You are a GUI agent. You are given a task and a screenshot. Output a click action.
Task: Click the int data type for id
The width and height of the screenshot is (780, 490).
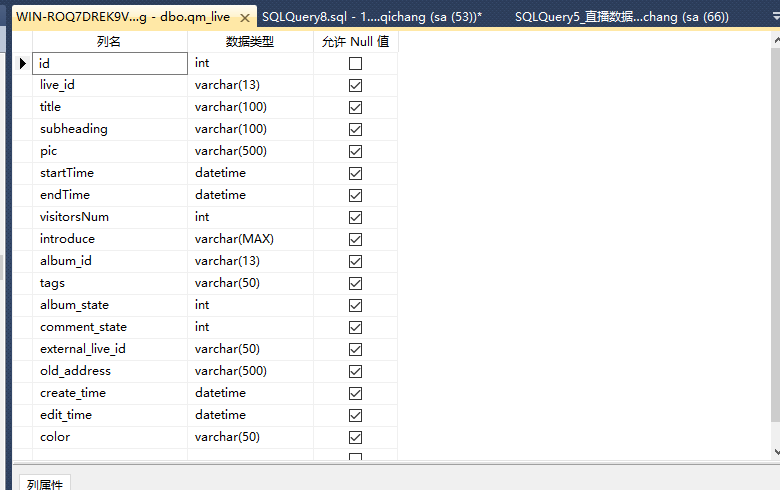[251, 64]
